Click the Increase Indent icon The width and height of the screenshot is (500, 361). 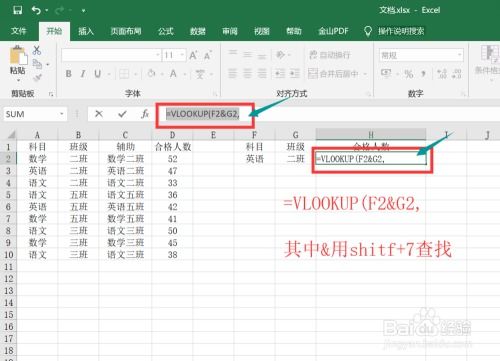point(295,73)
